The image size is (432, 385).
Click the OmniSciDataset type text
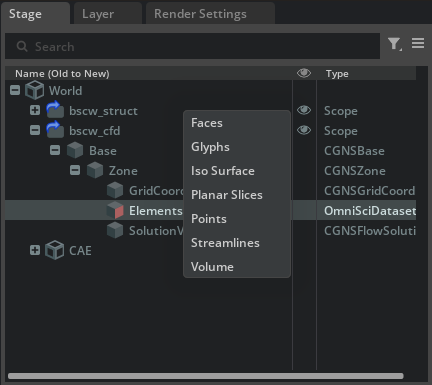click(370, 211)
